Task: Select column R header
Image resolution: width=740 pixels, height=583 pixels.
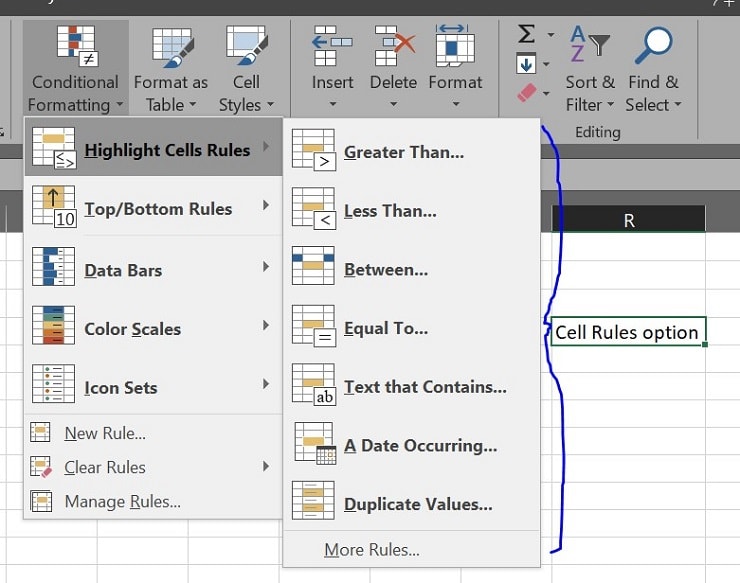Action: point(628,220)
